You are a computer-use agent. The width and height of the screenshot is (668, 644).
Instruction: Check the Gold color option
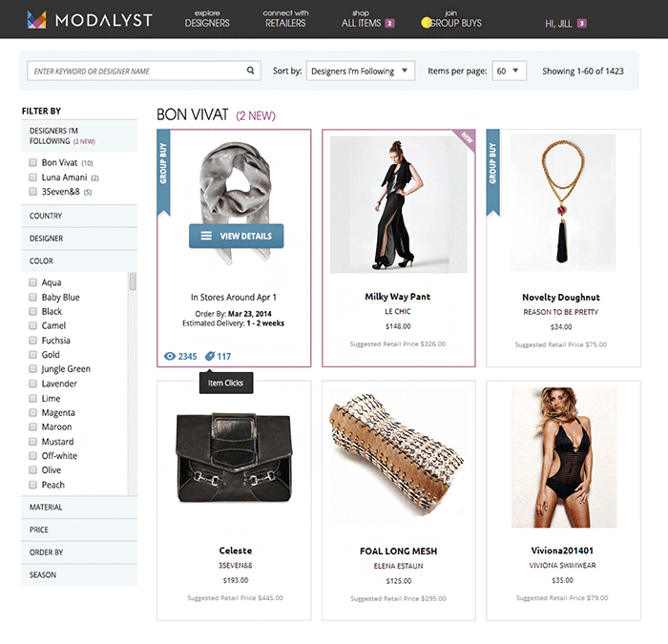point(32,354)
